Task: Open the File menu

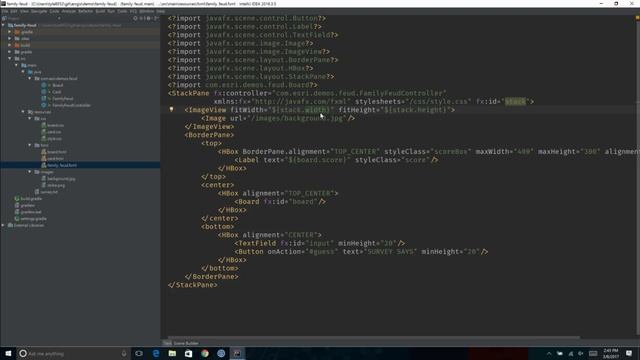Action: coord(4,11)
